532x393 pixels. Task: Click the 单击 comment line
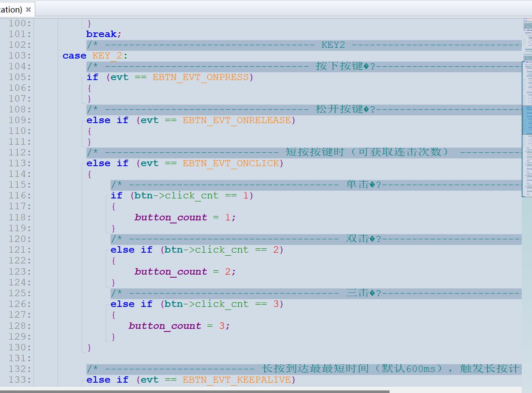316,185
